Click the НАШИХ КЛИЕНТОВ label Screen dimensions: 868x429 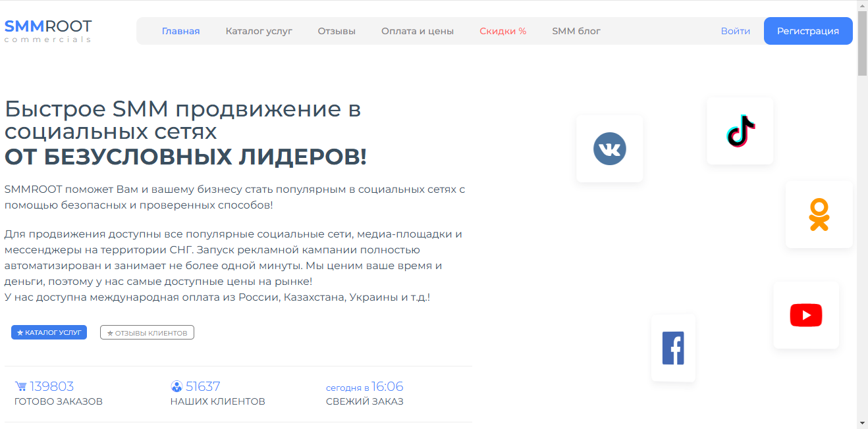218,401
